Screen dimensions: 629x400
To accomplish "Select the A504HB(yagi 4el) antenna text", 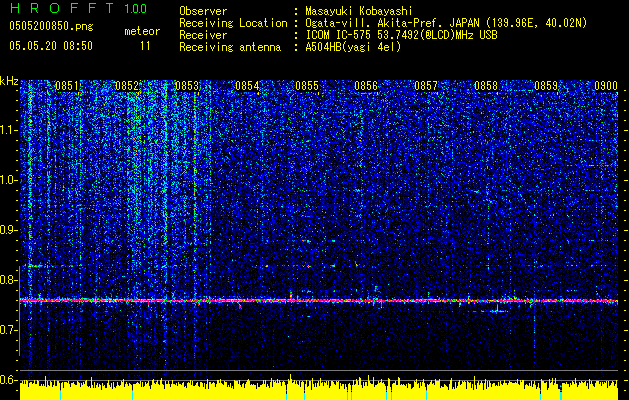I will pyautogui.click(x=353, y=47).
